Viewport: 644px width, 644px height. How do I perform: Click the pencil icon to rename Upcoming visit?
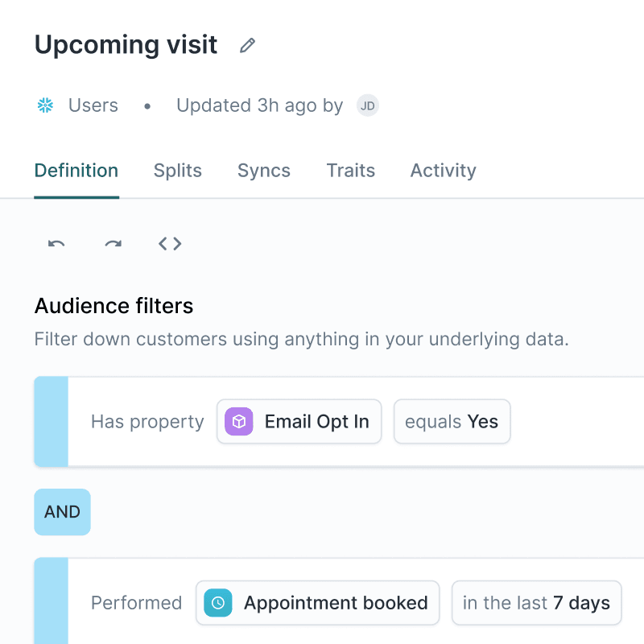(x=246, y=45)
